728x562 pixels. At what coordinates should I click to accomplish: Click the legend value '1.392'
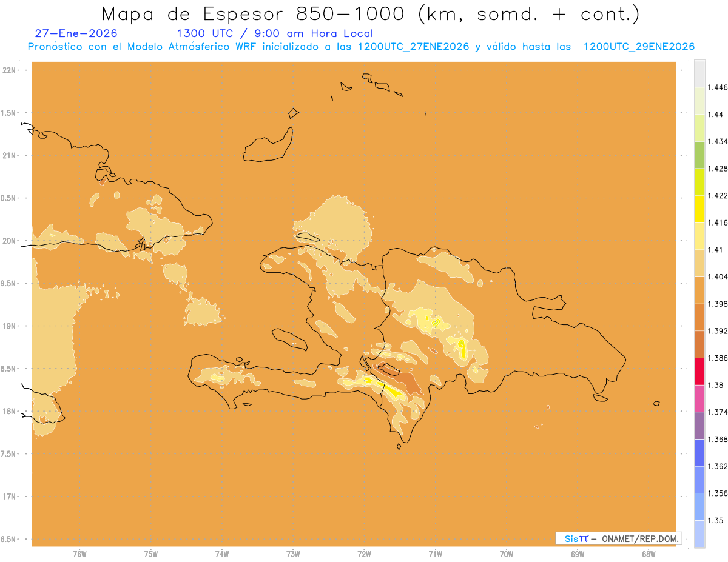(718, 331)
